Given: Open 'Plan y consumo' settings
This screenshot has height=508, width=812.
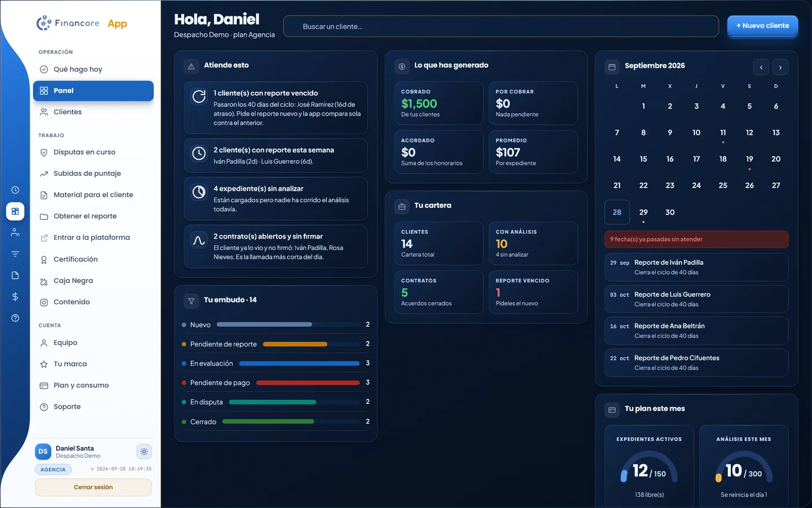Looking at the screenshot, I should (x=93, y=385).
